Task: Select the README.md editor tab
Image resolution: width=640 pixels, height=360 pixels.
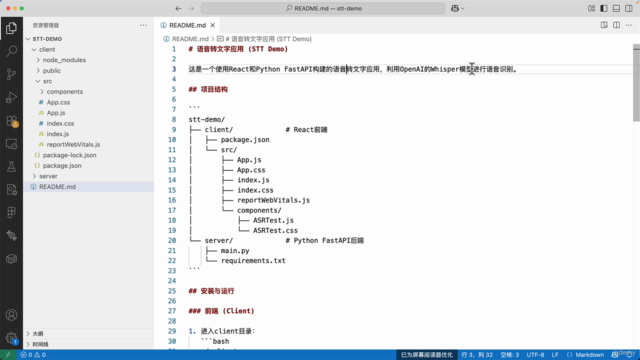Action: [x=187, y=25]
